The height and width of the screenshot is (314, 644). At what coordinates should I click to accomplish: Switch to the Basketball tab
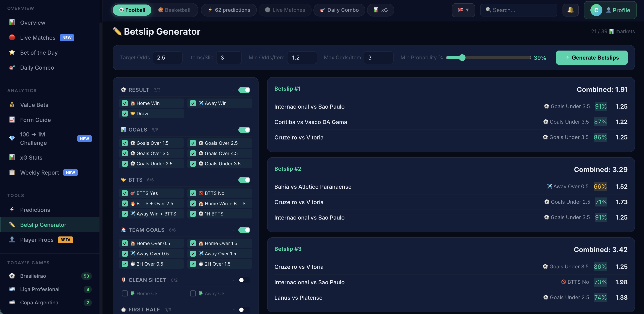[174, 10]
